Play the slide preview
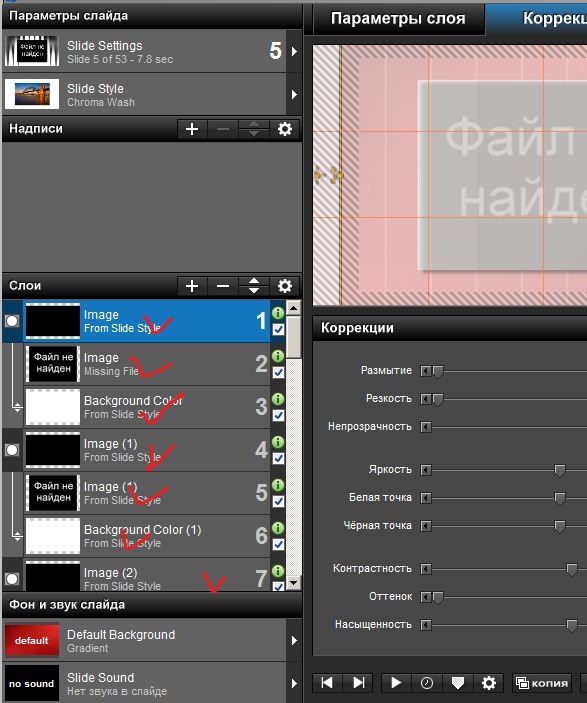Image resolution: width=587 pixels, height=703 pixels. (x=396, y=682)
